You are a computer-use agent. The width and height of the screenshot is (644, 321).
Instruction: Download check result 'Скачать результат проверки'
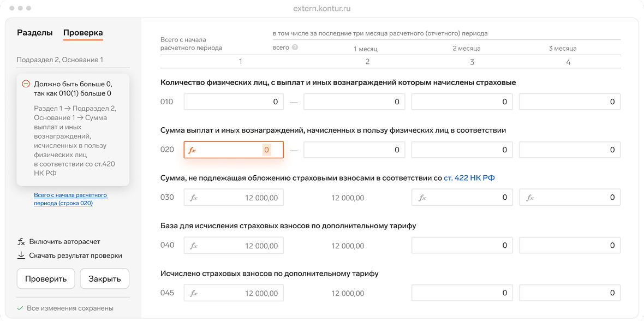tap(75, 255)
